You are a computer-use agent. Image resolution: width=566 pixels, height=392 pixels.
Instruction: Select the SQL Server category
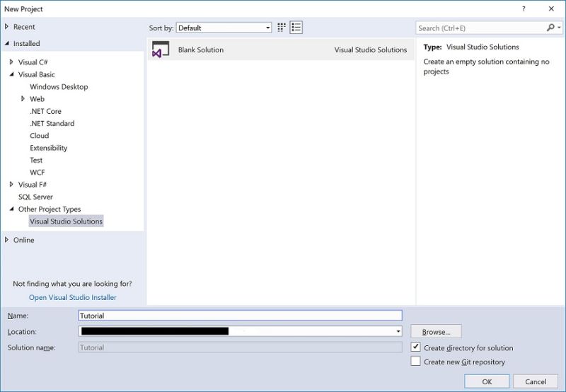[35, 197]
